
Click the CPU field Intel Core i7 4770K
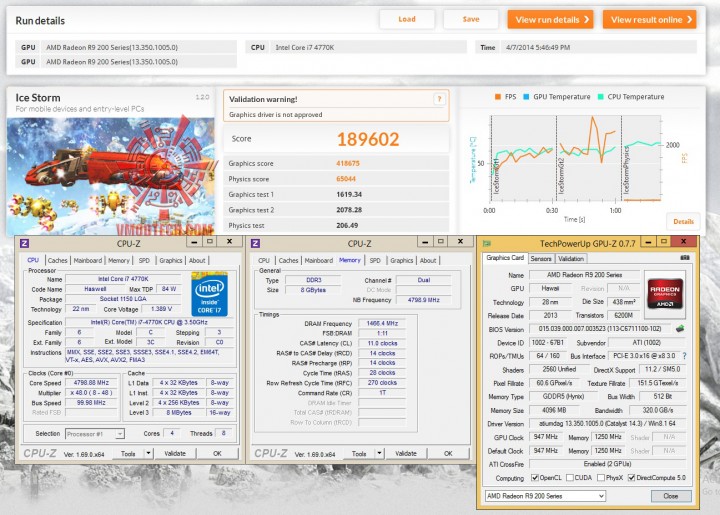pyautogui.click(x=369, y=47)
